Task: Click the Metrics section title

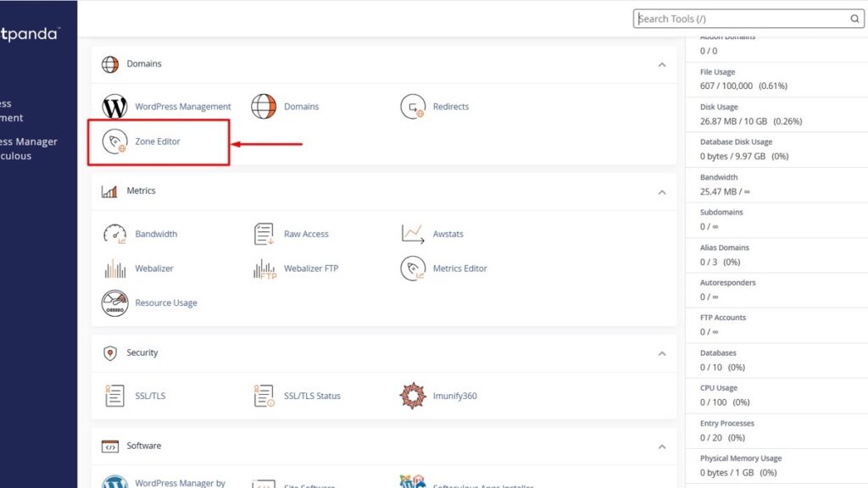Action: (142, 191)
